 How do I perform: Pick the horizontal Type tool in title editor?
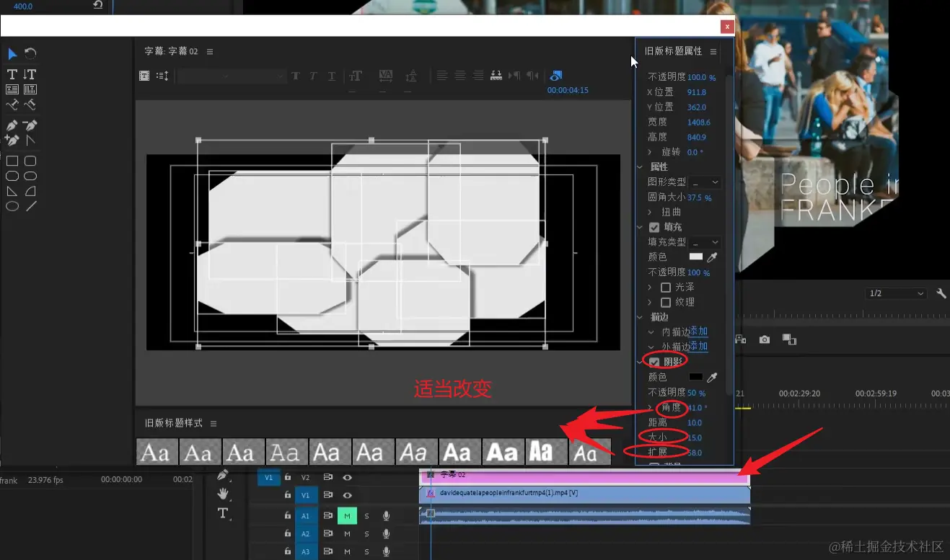click(12, 74)
